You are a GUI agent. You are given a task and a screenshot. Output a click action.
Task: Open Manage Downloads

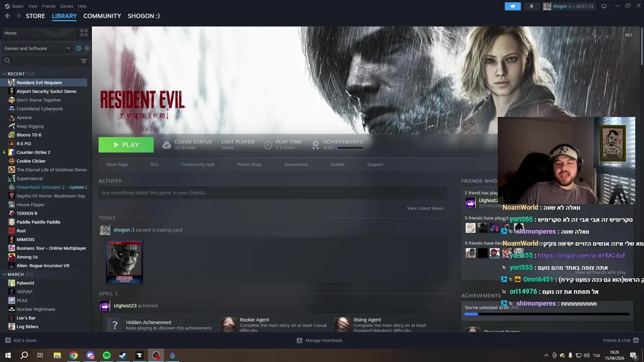coord(319,340)
